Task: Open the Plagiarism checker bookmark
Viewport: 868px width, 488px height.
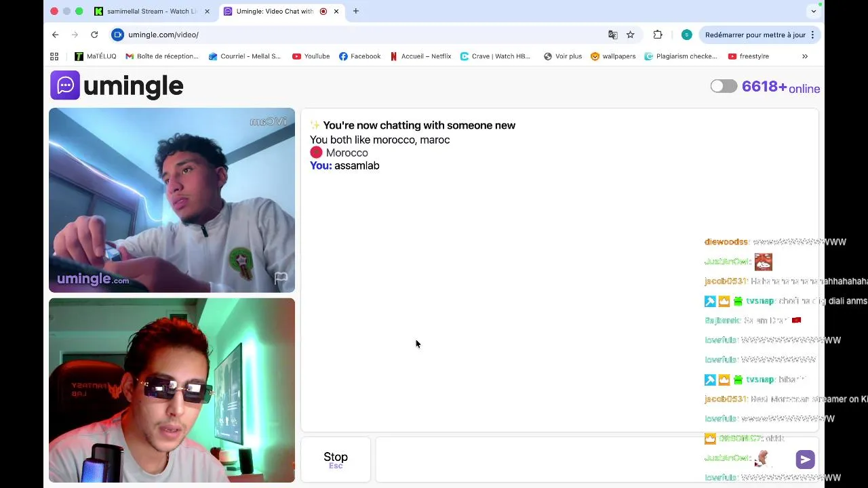Action: coord(681,56)
